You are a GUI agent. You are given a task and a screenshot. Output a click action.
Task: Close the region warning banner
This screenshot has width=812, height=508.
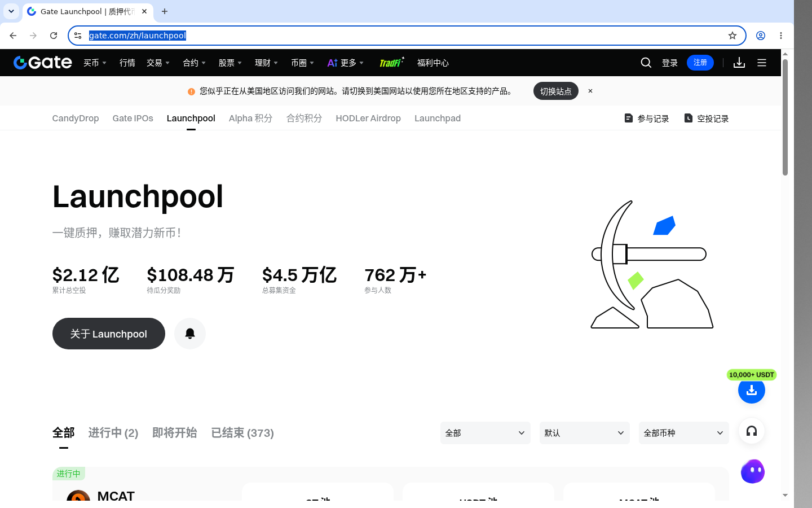[x=590, y=91]
